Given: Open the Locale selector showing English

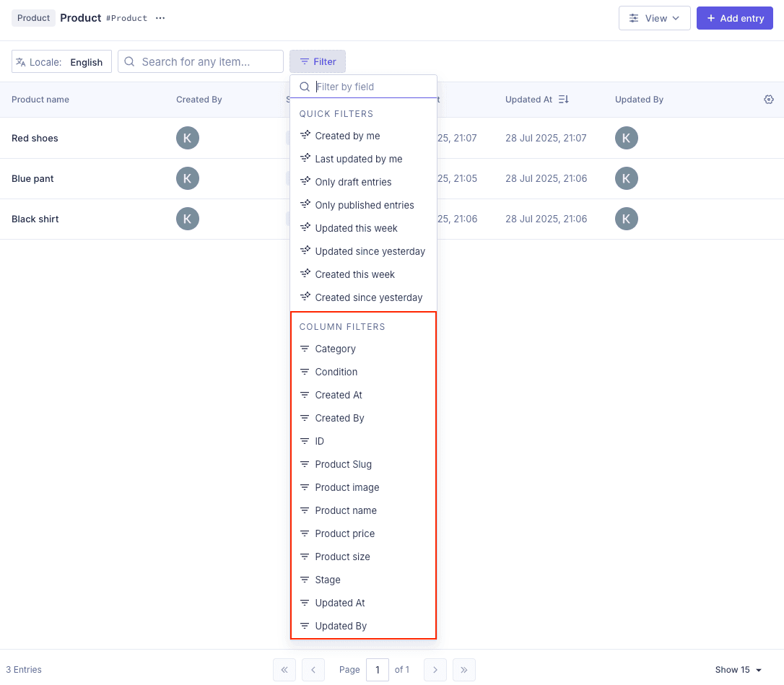Looking at the screenshot, I should [x=61, y=62].
